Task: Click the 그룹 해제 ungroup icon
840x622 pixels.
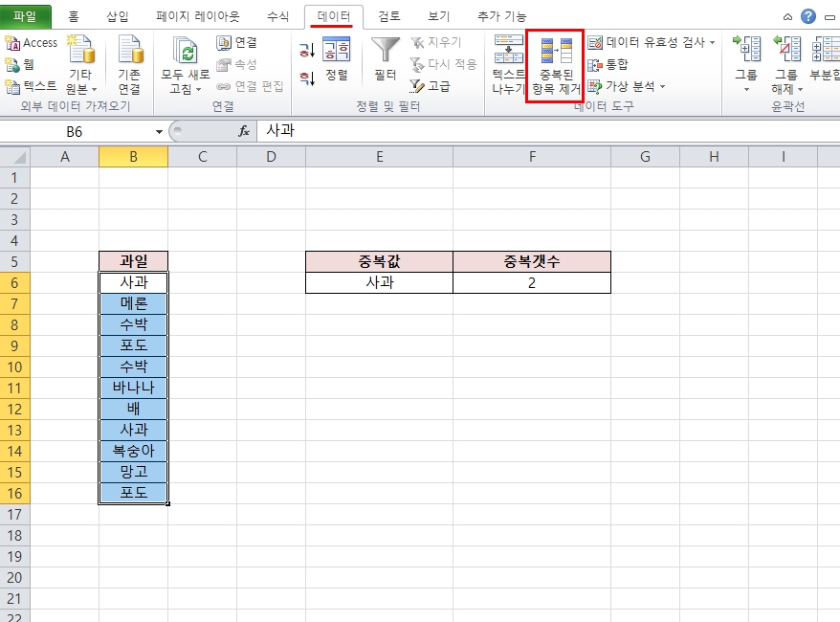Action: 786,49
